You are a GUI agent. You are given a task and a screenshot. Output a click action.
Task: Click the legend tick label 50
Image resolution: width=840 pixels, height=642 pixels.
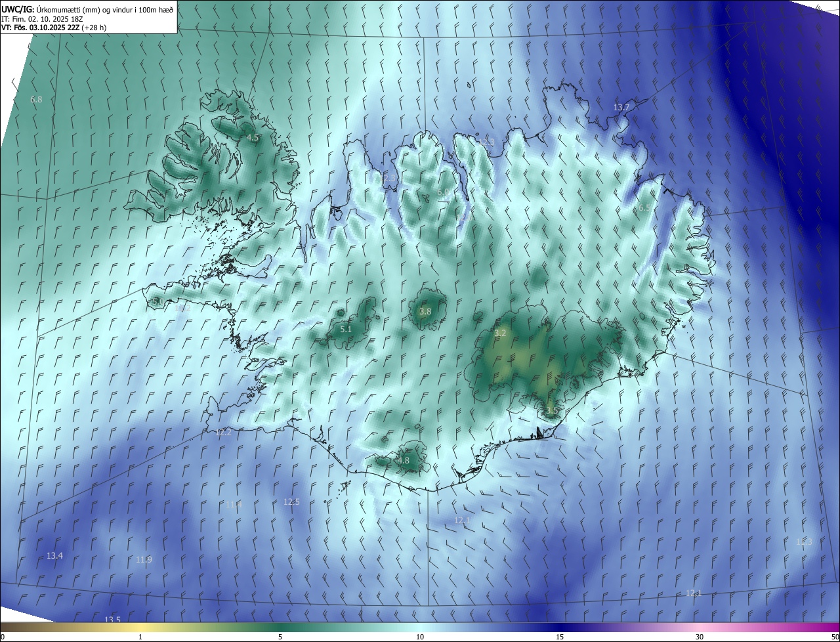coord(835,637)
